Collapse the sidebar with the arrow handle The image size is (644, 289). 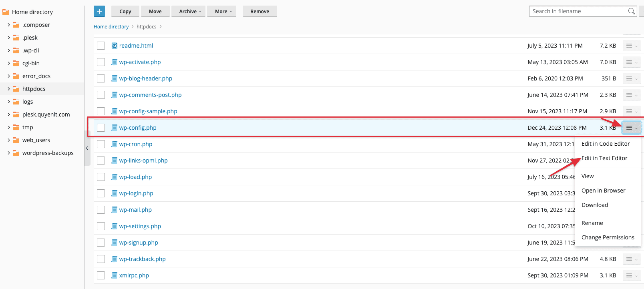(x=87, y=148)
